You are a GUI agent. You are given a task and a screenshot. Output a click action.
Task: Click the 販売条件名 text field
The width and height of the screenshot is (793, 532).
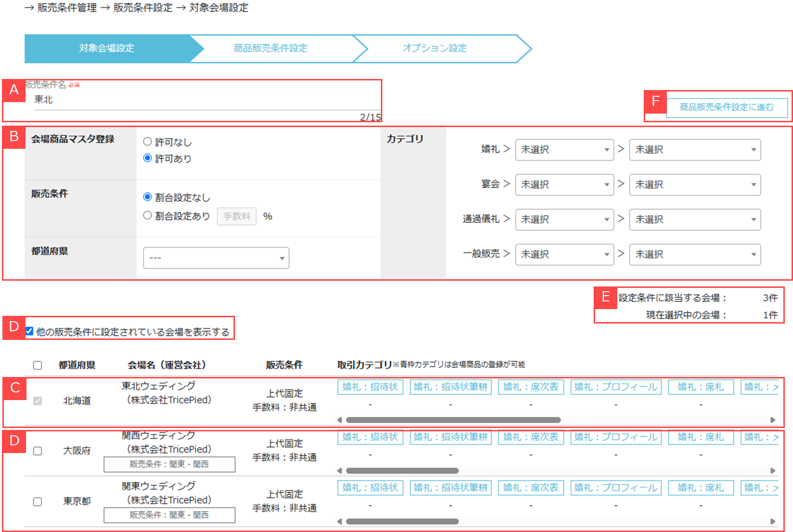tap(202, 100)
